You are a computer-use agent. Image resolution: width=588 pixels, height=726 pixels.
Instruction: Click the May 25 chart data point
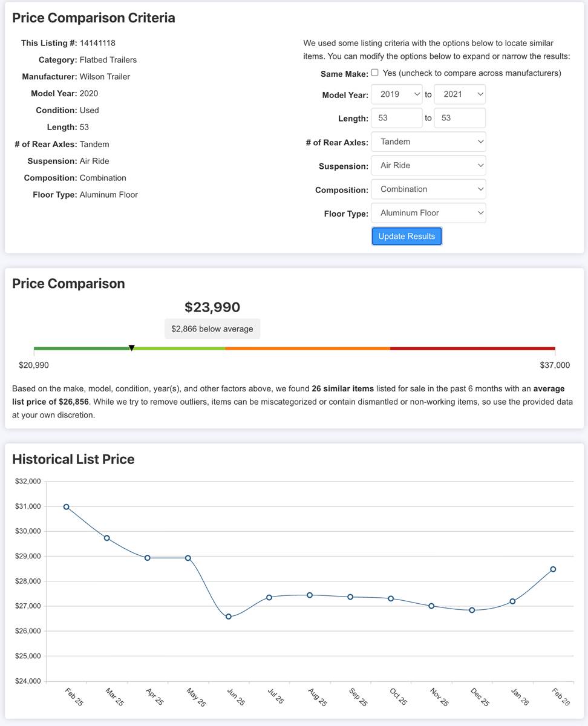pyautogui.click(x=188, y=558)
